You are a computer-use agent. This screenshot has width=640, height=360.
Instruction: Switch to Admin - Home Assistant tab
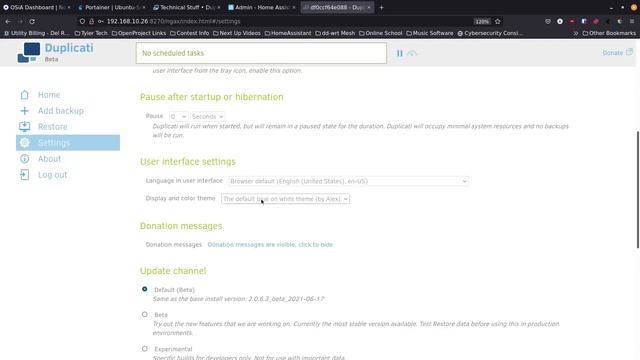click(x=261, y=7)
